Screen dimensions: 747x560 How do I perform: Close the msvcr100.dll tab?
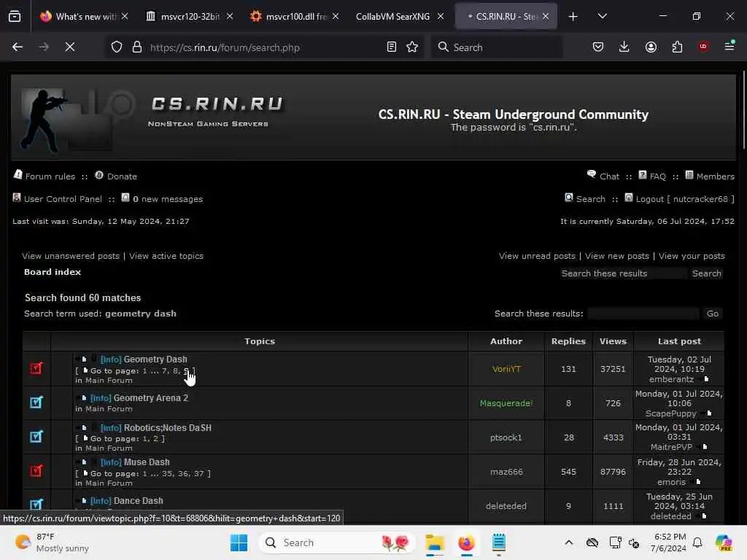(x=336, y=17)
